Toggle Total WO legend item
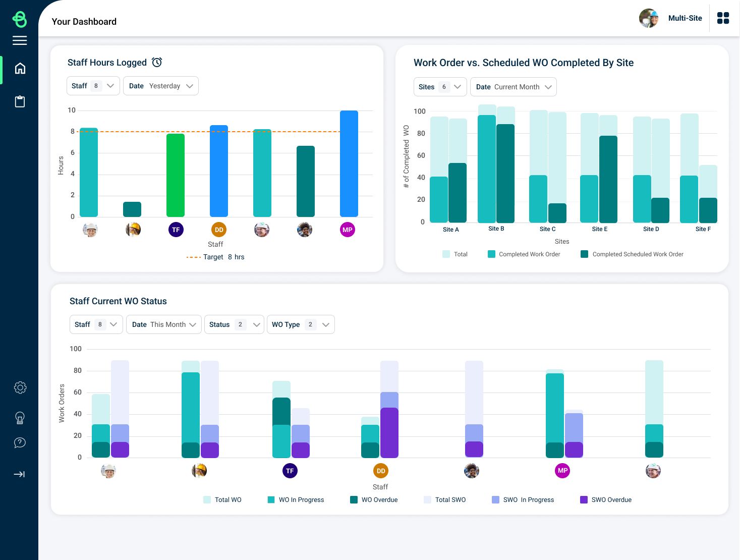 pyautogui.click(x=222, y=499)
